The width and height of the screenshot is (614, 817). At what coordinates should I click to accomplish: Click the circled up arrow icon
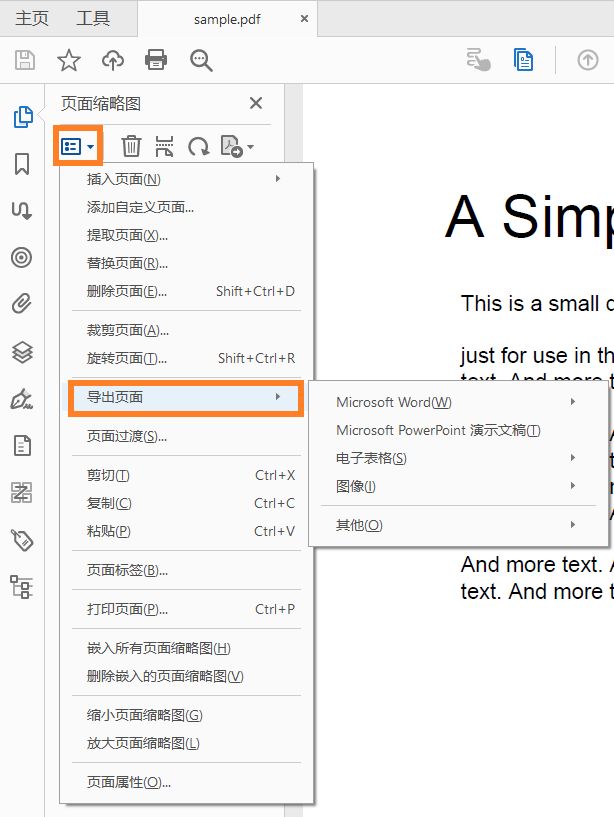coord(587,60)
